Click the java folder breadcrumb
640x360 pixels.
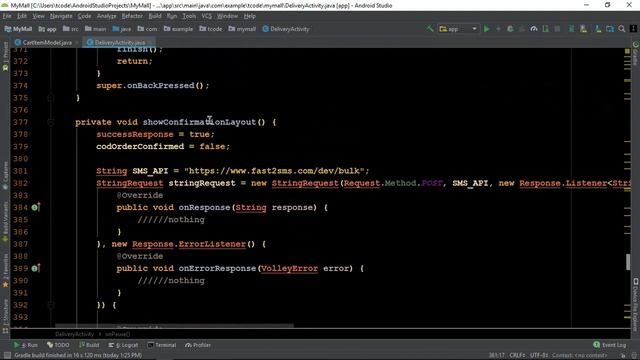point(122,29)
